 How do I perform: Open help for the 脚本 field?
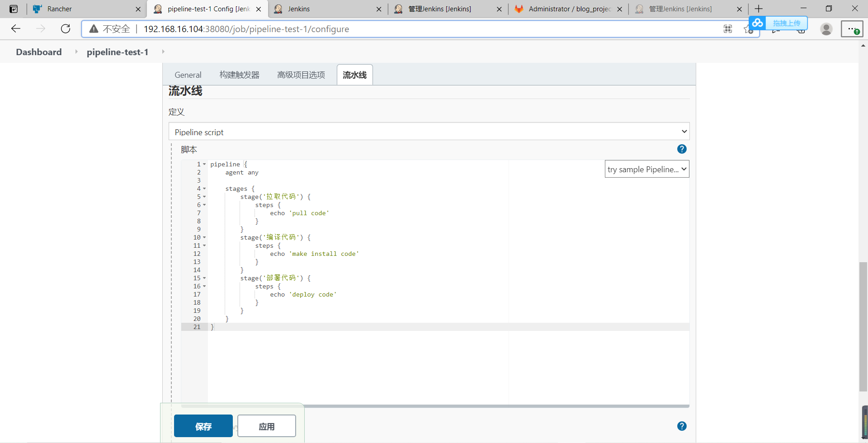click(682, 149)
